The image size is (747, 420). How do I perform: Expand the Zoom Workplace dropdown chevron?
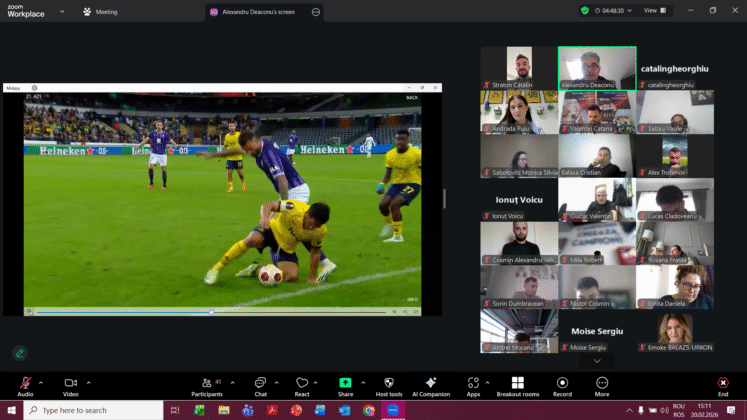(62, 11)
